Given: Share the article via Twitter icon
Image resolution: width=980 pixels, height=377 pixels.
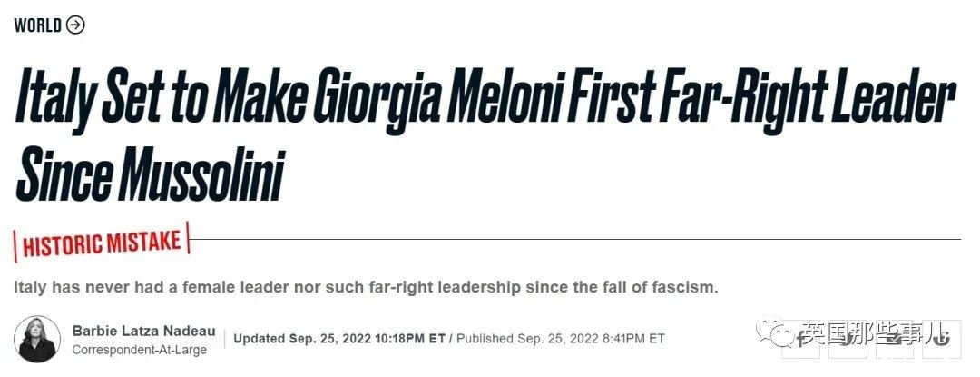Looking at the screenshot, I should [848, 339].
